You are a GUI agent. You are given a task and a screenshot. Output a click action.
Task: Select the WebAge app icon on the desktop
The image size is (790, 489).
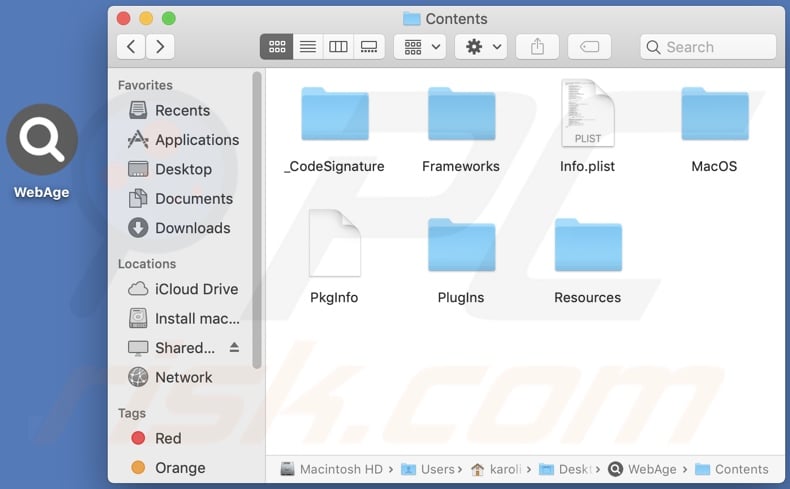42,139
